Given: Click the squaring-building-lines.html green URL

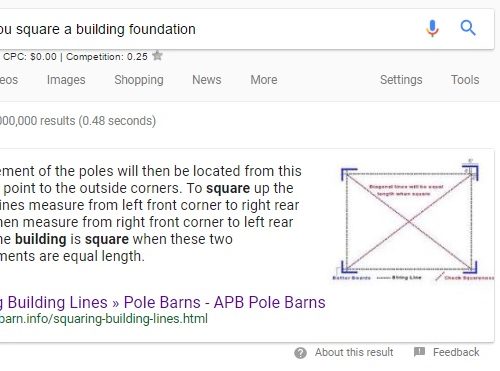Looking at the screenshot, I should (104, 318).
